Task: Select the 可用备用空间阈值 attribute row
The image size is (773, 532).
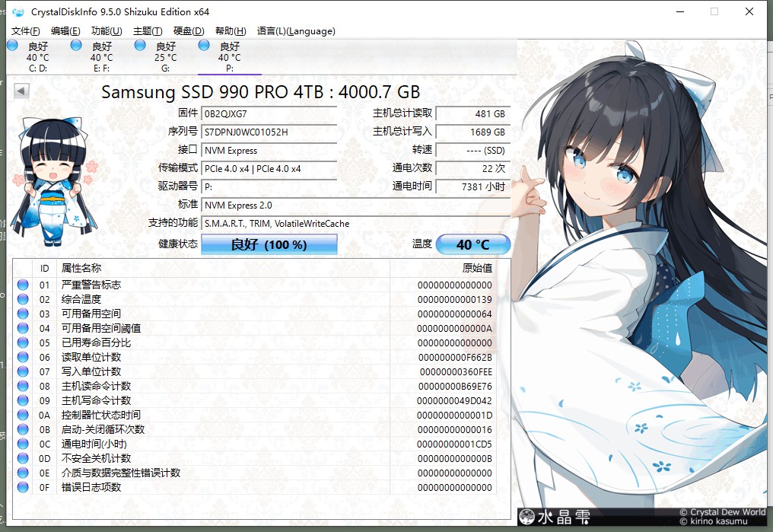Action: pos(254,328)
